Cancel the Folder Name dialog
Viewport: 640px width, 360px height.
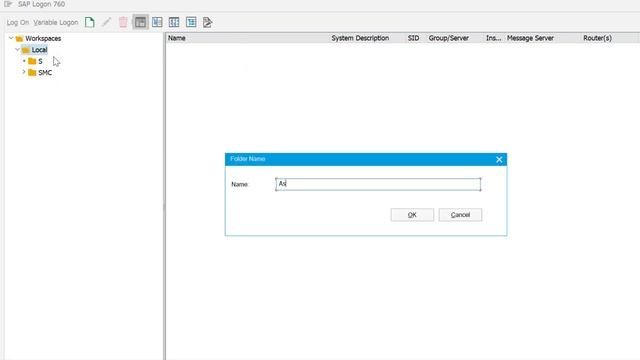(x=460, y=215)
